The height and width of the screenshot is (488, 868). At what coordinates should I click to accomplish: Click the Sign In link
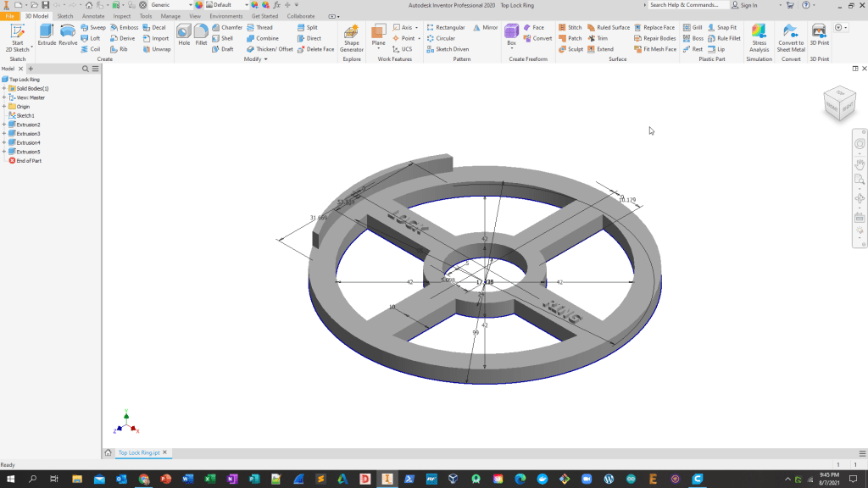pos(748,5)
